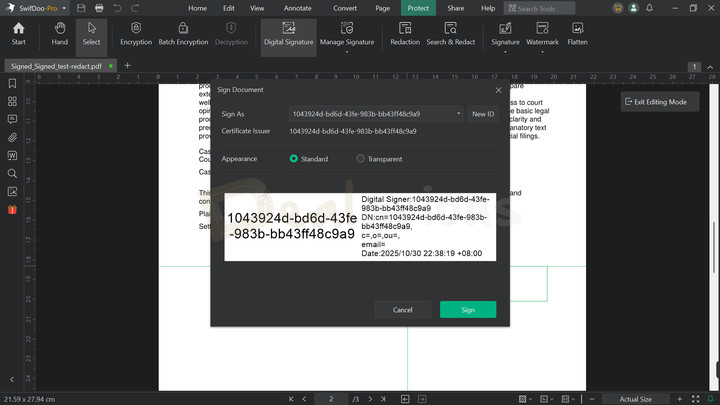
Task: Close the Sign Document dialog
Action: (498, 90)
